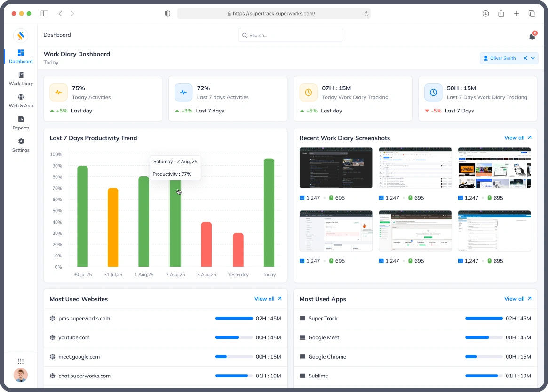The width and height of the screenshot is (548, 392).
Task: Click the Settings gear in the sidebar
Action: point(21,141)
